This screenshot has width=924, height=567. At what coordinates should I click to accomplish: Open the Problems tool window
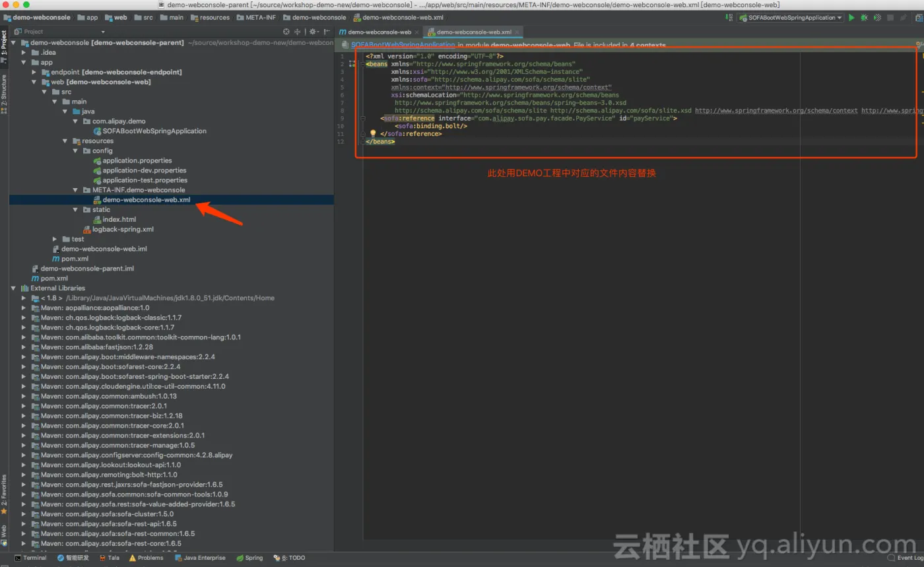coord(146,558)
